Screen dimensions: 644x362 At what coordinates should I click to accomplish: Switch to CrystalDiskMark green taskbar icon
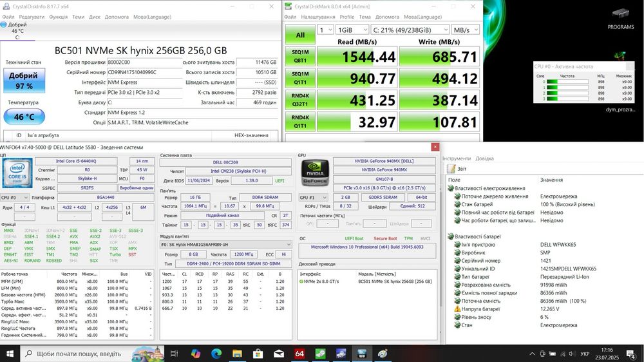tap(320, 354)
